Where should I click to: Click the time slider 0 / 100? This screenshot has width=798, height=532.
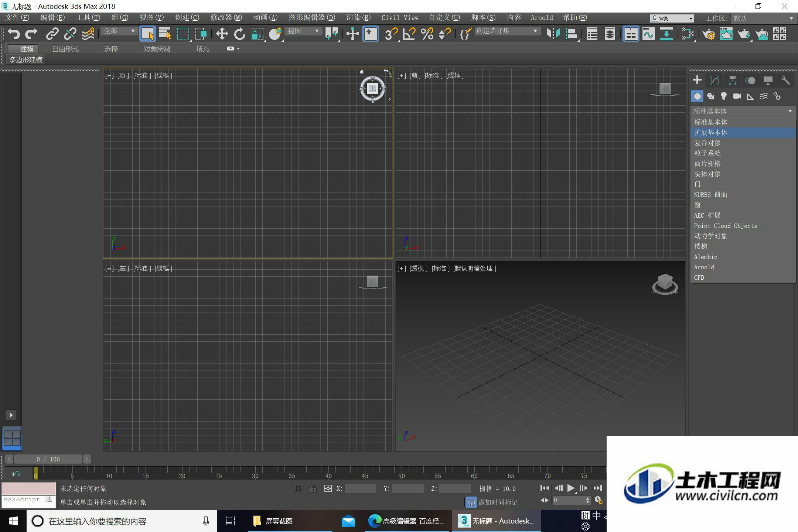48,459
